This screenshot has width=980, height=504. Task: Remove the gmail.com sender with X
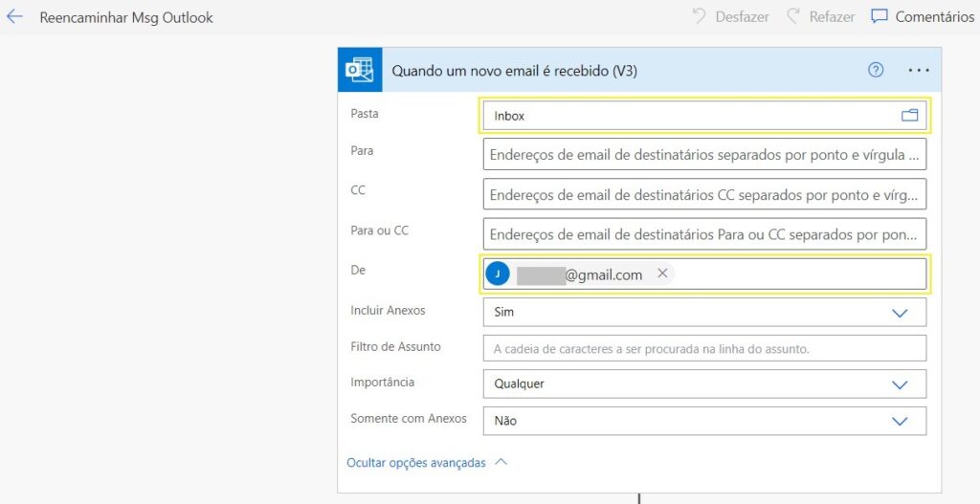click(x=662, y=274)
